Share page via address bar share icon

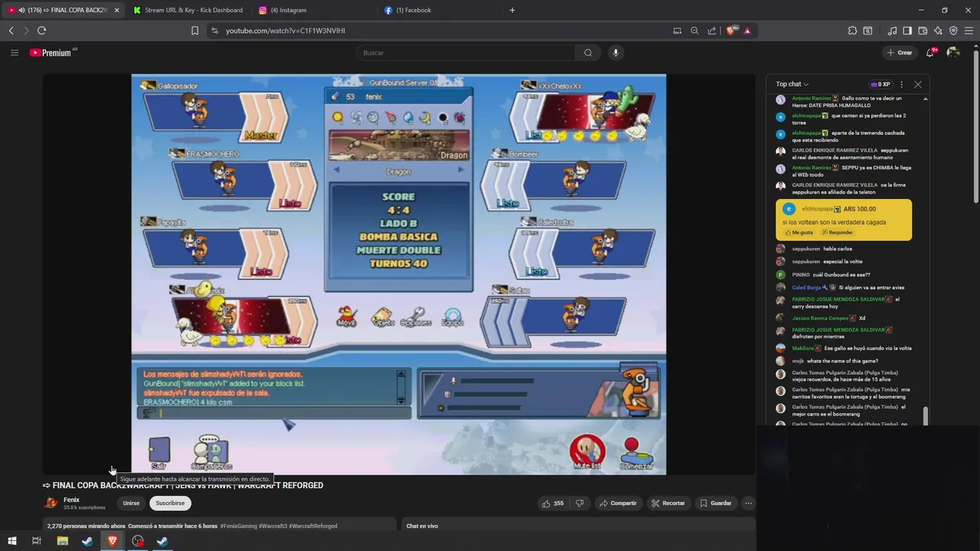click(712, 31)
